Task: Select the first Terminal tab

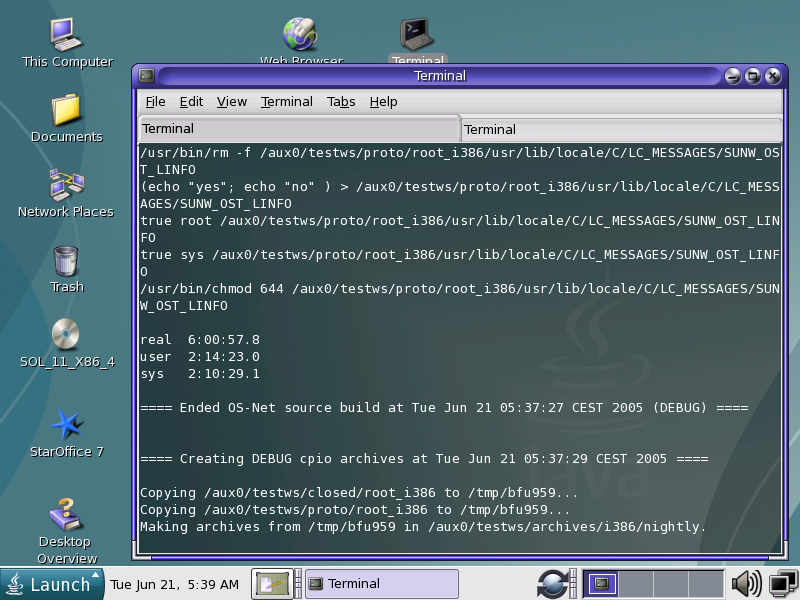Action: (298, 129)
